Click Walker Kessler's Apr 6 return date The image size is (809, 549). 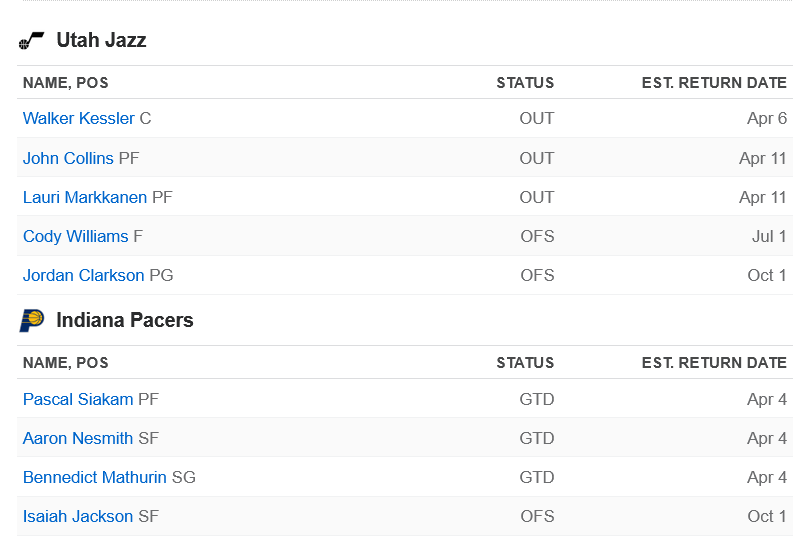pyautogui.click(x=767, y=119)
